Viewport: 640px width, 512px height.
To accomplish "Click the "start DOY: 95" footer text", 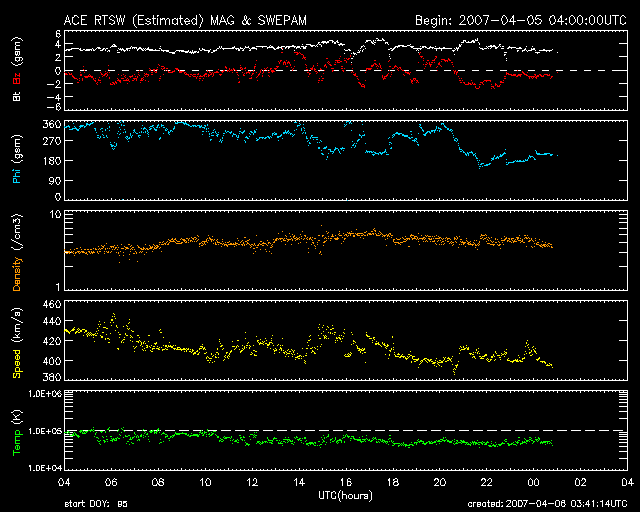I will (96, 504).
